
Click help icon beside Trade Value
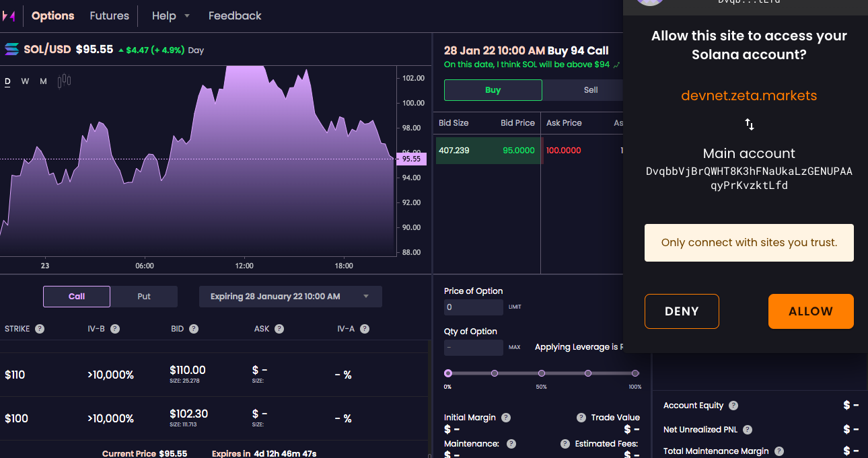click(581, 418)
